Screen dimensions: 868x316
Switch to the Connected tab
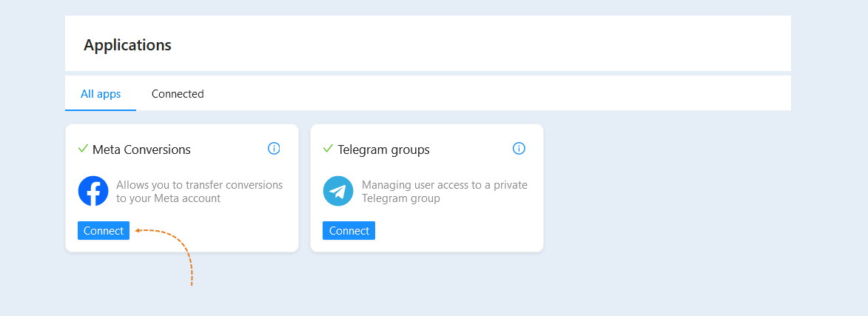(x=178, y=93)
